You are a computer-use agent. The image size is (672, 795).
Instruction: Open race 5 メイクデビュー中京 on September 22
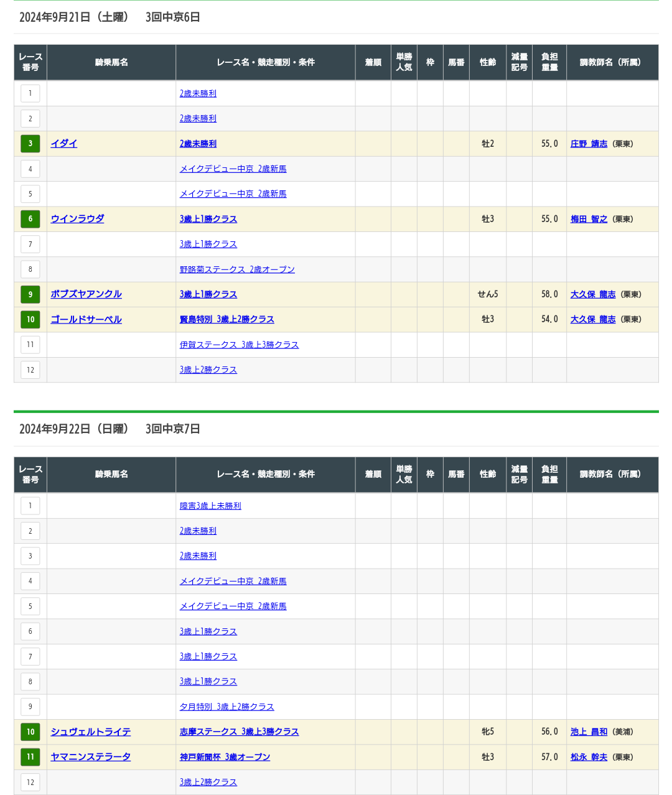click(233, 606)
